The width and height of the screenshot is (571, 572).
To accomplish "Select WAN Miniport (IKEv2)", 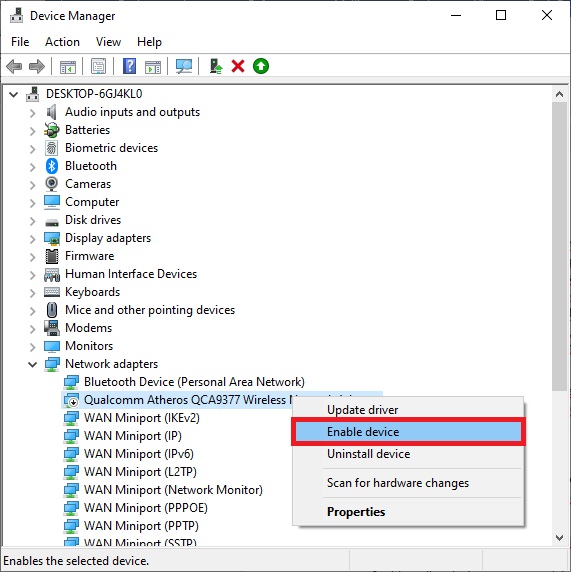I will click(142, 418).
